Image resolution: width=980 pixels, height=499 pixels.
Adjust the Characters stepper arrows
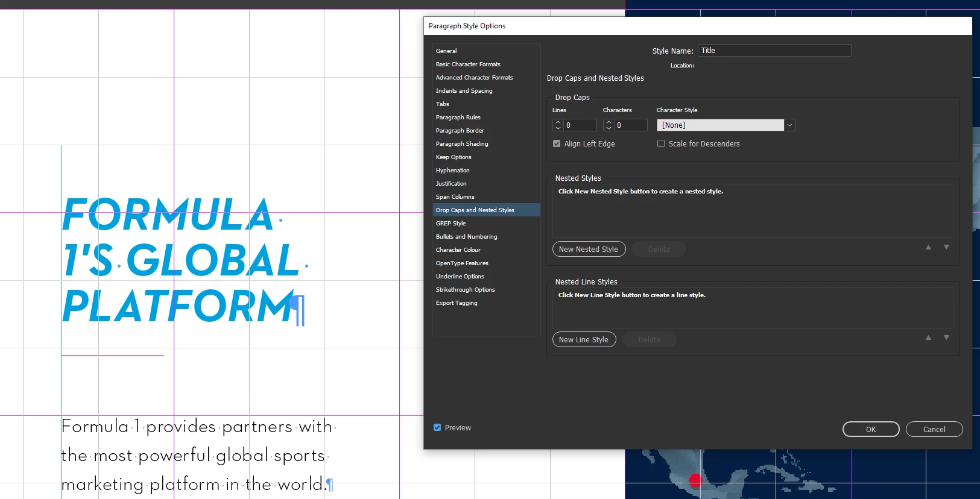click(609, 125)
